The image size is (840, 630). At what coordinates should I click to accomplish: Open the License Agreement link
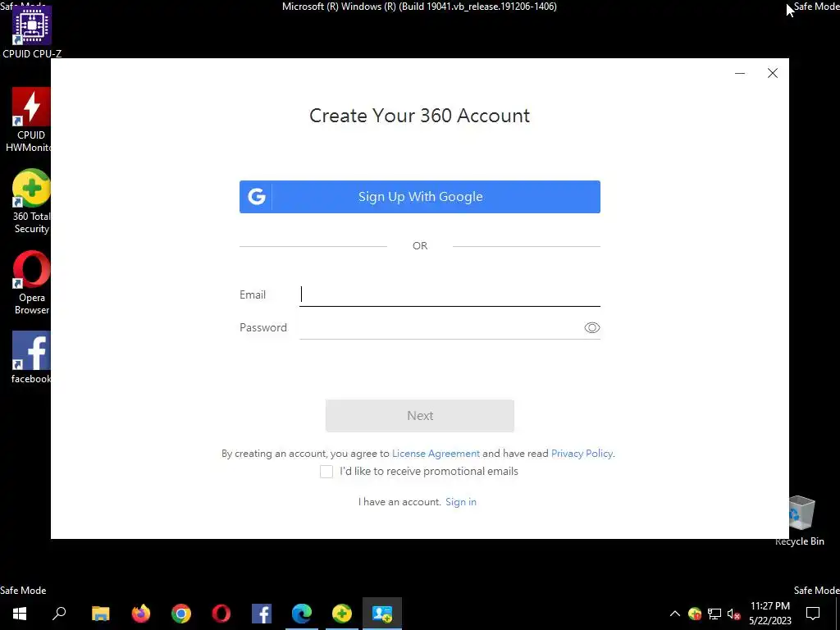(x=436, y=453)
